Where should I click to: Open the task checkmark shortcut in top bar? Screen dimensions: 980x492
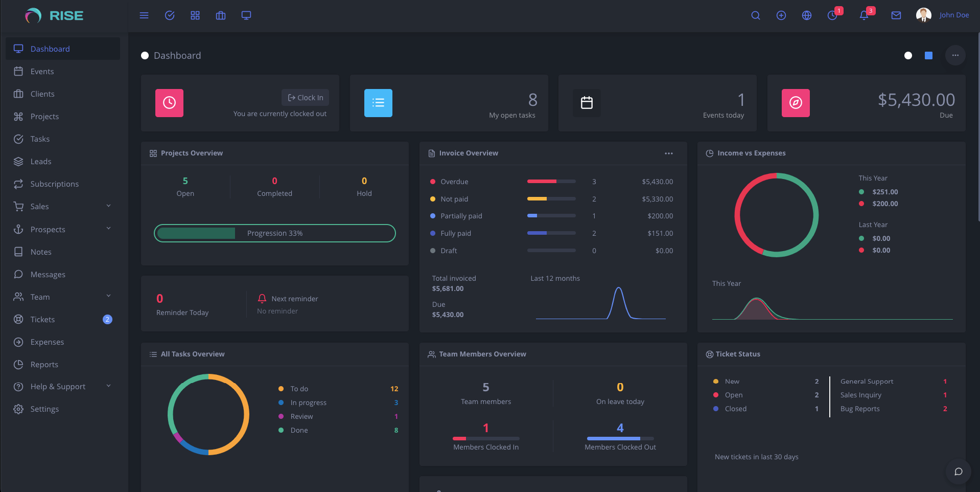[x=170, y=15]
